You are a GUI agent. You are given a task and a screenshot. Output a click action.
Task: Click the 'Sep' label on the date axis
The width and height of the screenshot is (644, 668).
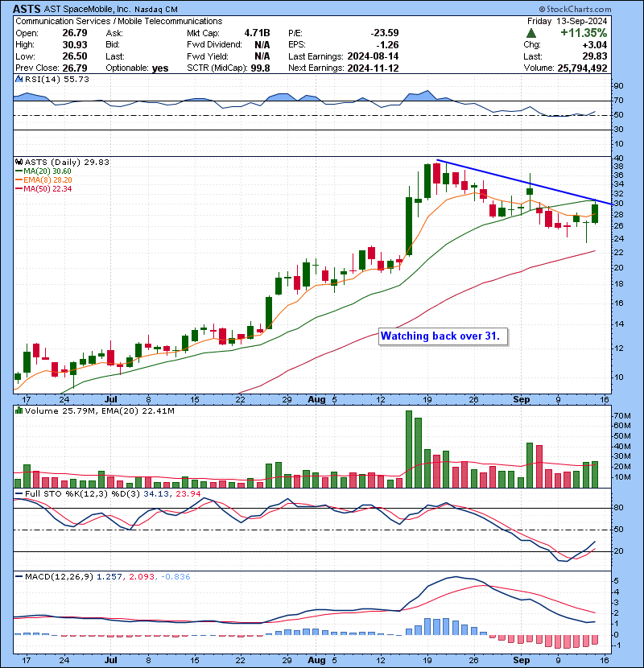tap(521, 398)
